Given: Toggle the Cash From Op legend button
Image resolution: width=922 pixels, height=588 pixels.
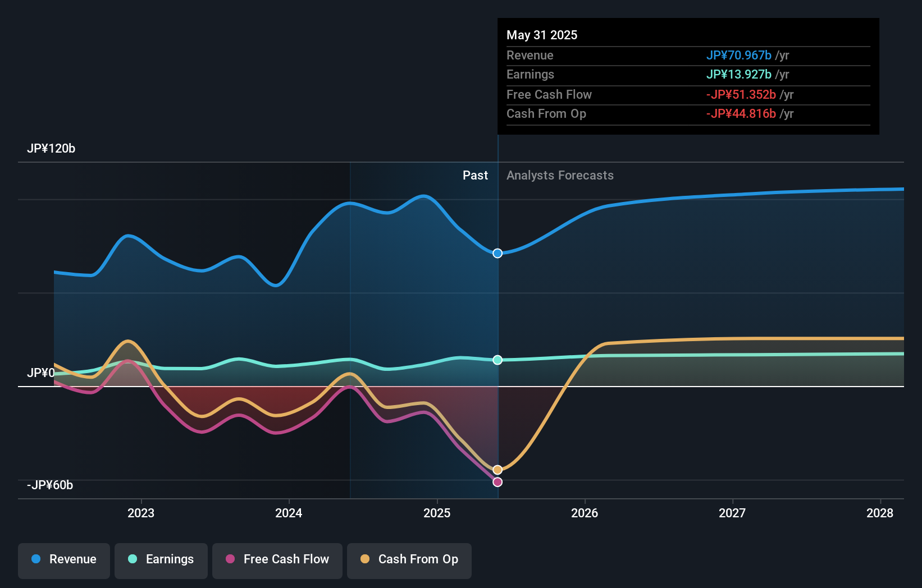Looking at the screenshot, I should [409, 561].
